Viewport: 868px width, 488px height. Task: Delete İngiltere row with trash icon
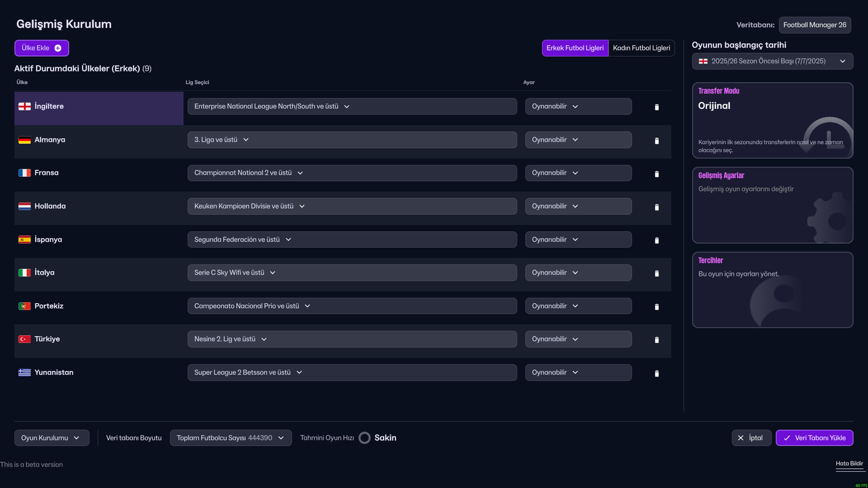pyautogui.click(x=656, y=107)
